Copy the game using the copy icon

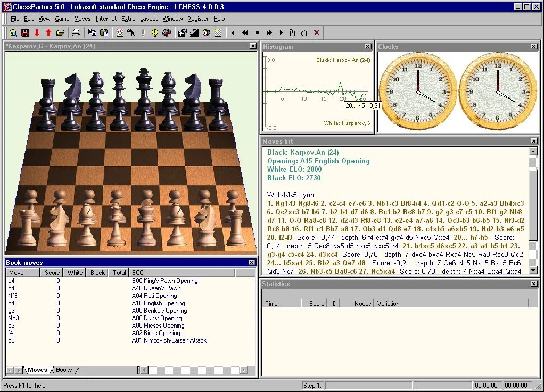(92, 32)
